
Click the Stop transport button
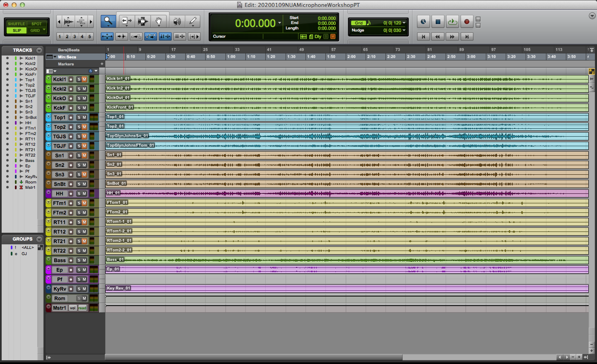tap(438, 22)
